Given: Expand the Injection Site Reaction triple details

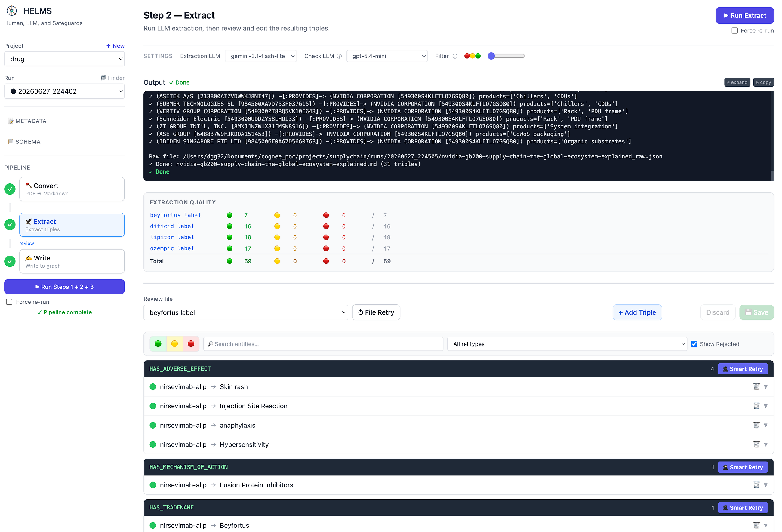Looking at the screenshot, I should [x=765, y=406].
